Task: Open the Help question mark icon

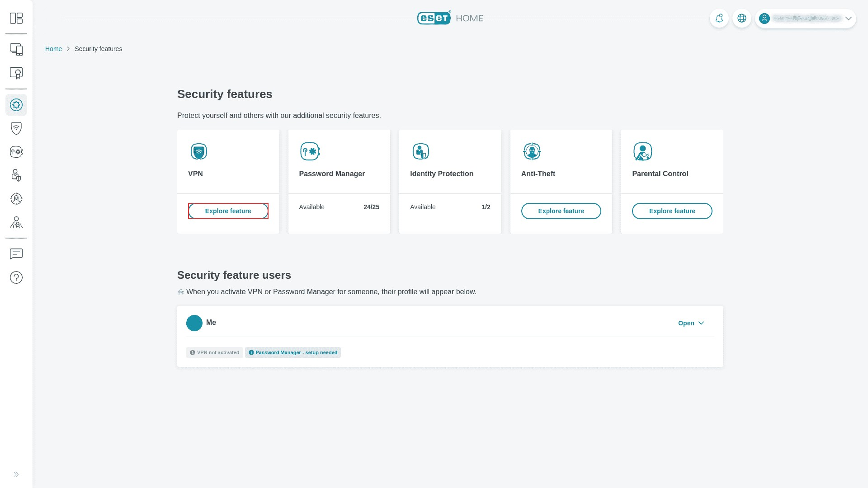Action: coord(16,277)
